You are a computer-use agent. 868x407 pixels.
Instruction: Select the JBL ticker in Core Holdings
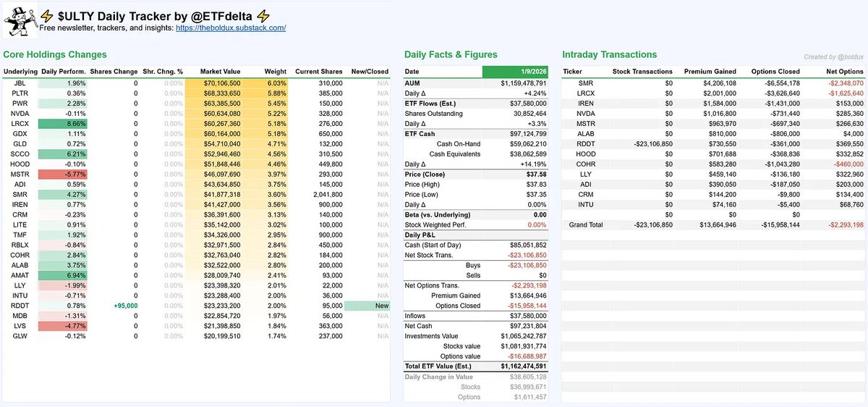click(x=20, y=83)
